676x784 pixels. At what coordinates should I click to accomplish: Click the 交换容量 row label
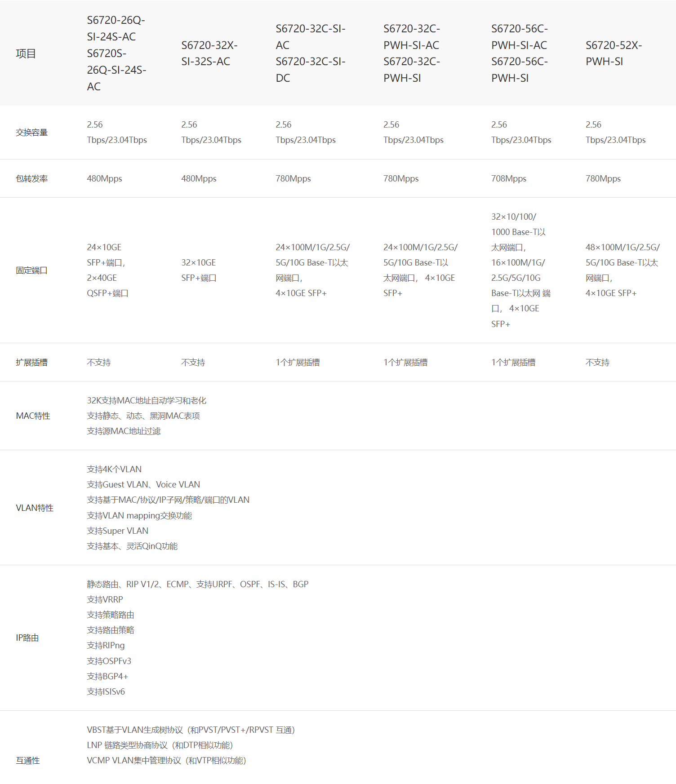click(x=31, y=133)
